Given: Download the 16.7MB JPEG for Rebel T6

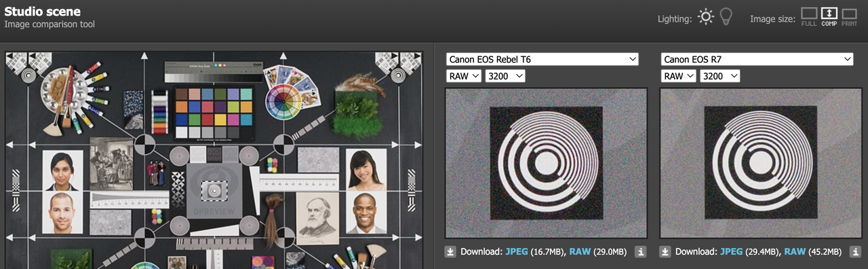Looking at the screenshot, I should click(517, 252).
